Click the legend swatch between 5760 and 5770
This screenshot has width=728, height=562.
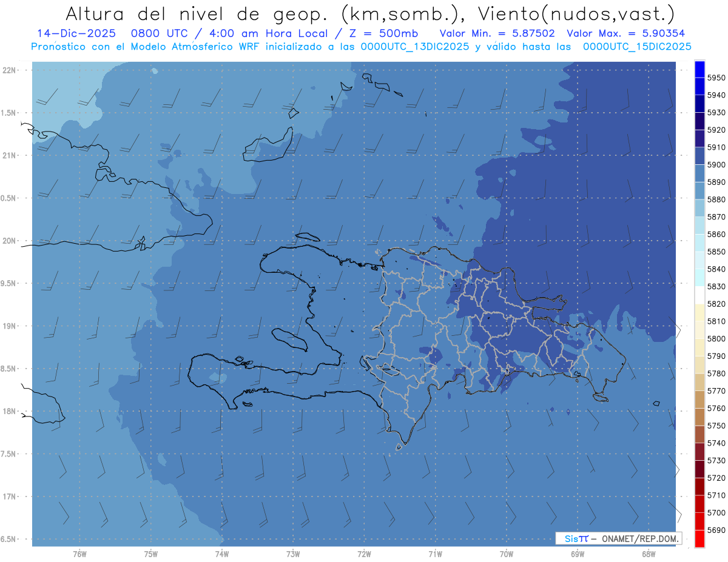699,400
